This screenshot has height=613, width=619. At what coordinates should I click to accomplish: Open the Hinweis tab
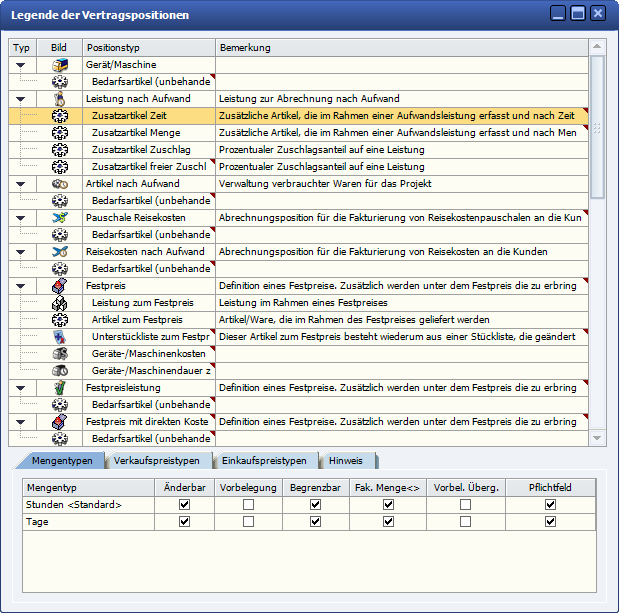pyautogui.click(x=348, y=461)
